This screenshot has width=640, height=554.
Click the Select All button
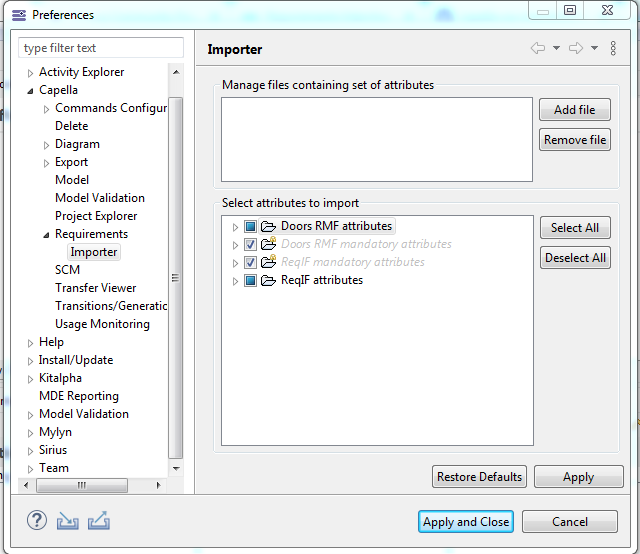tap(575, 227)
